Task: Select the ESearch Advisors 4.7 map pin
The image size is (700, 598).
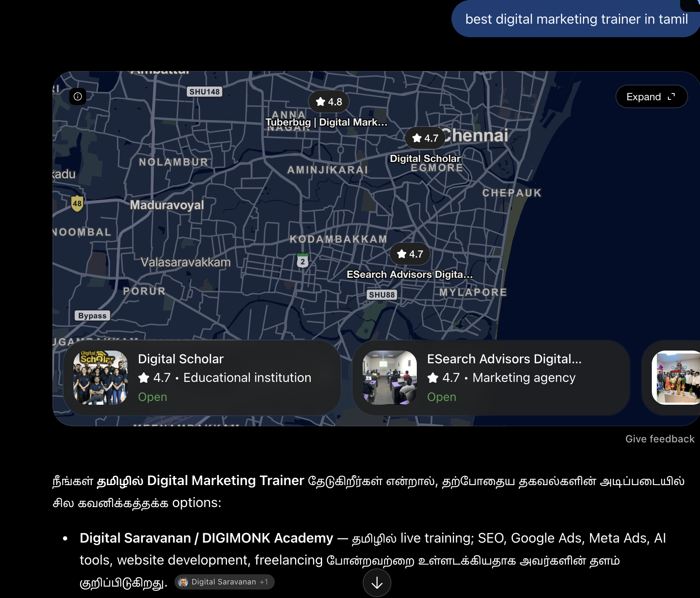Action: [x=410, y=254]
